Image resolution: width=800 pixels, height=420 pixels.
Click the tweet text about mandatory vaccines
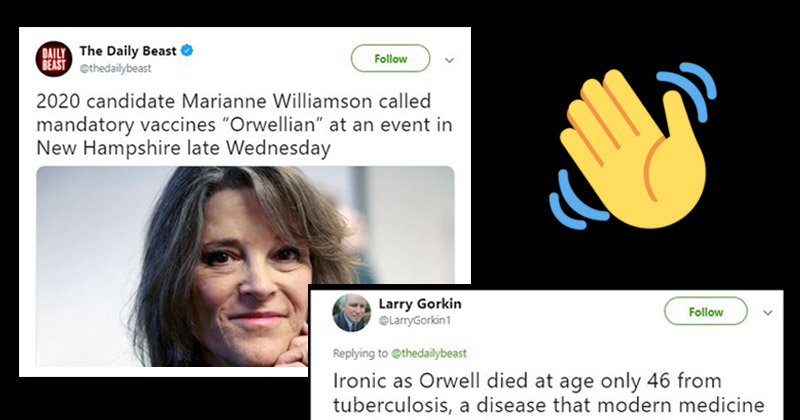point(238,123)
